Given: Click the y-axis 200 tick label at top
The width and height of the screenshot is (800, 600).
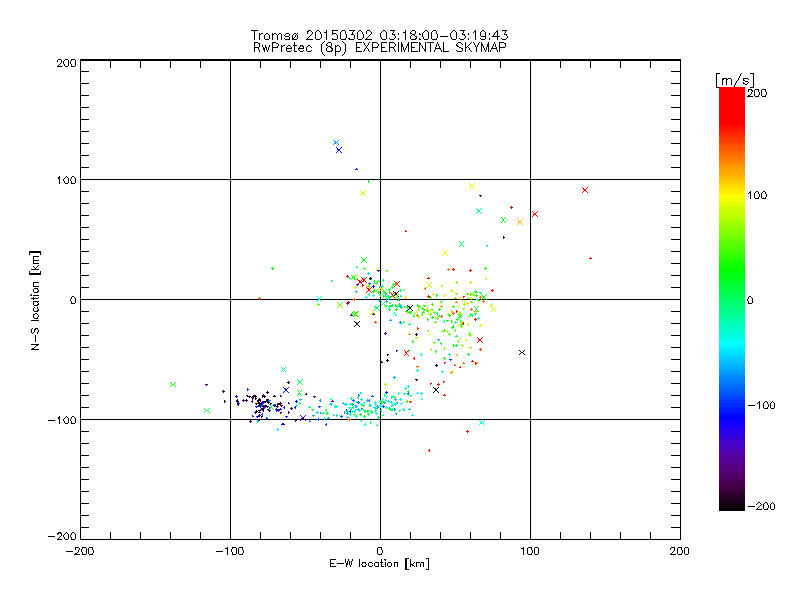Looking at the screenshot, I should [66, 63].
